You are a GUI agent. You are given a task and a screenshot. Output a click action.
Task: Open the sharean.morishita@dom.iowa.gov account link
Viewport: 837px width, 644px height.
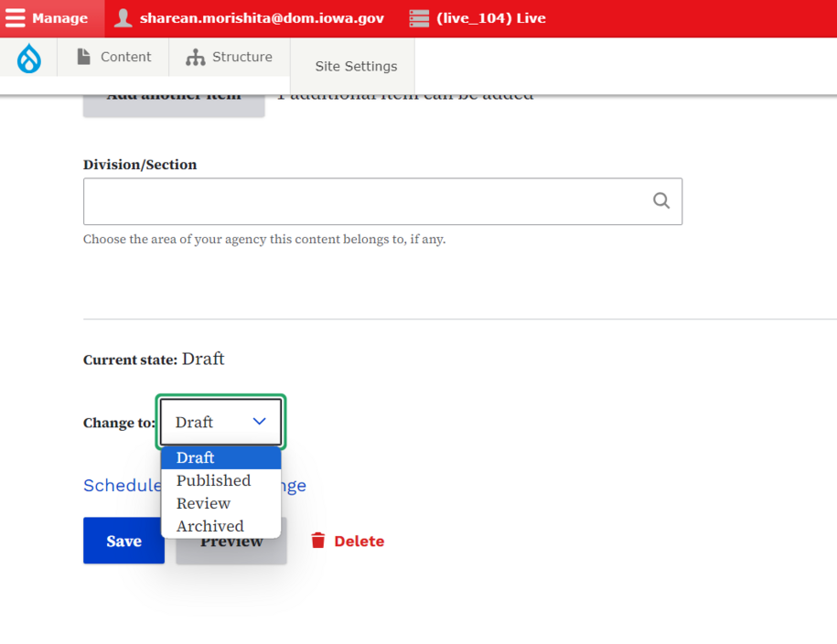pyautogui.click(x=262, y=18)
